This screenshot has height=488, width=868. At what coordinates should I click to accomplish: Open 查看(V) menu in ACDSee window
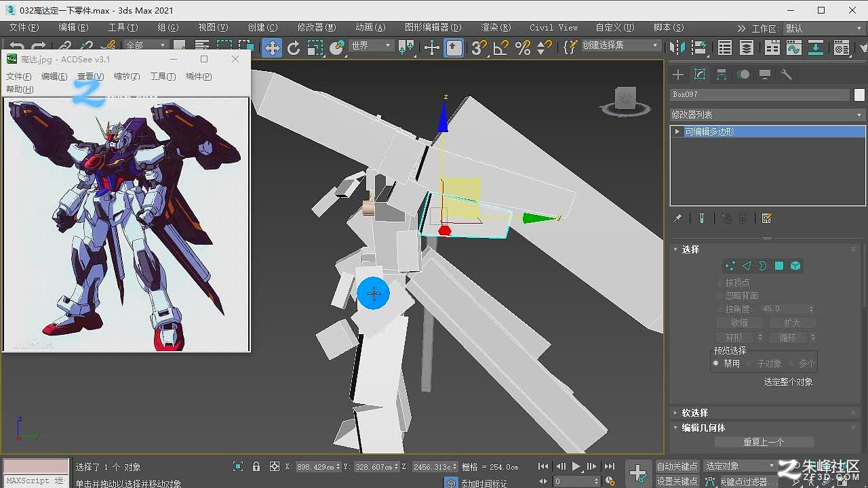coord(90,77)
